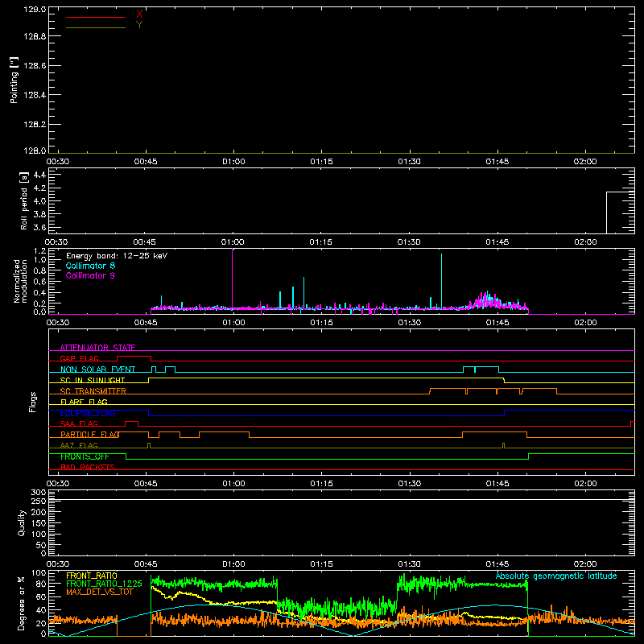Click the 129.0 tick label on Pointing axis
This screenshot has height=644, width=644.
pos(35,10)
